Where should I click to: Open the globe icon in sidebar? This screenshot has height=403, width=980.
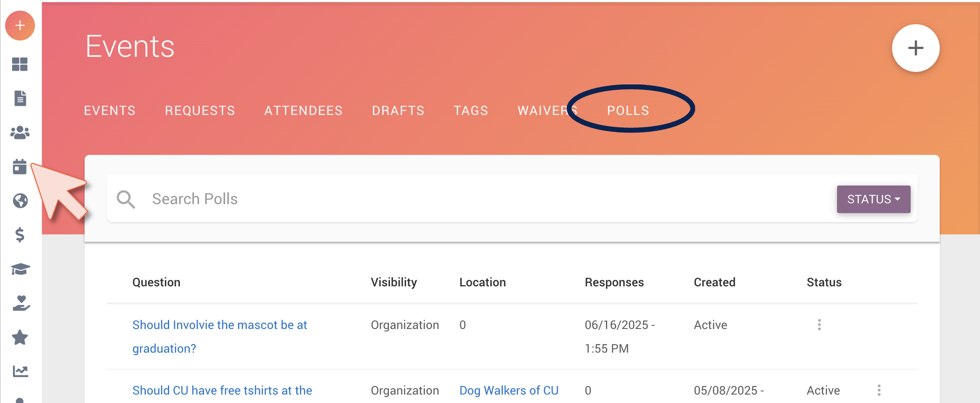tap(20, 201)
